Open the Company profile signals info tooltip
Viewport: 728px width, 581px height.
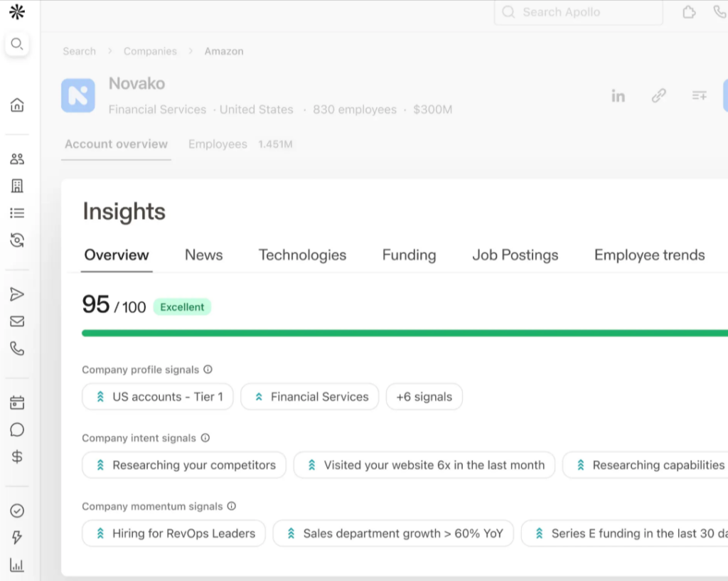point(206,369)
